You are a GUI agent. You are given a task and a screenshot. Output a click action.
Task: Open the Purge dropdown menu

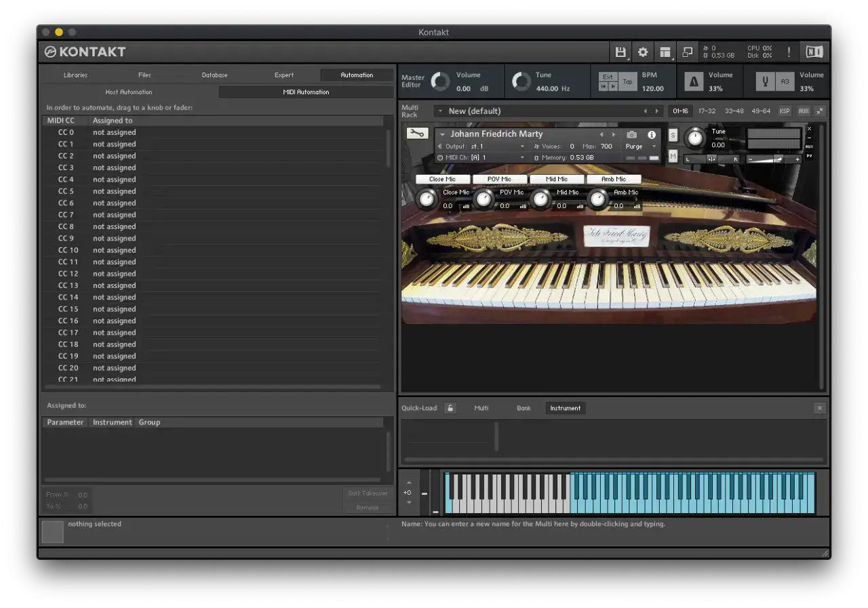point(640,146)
